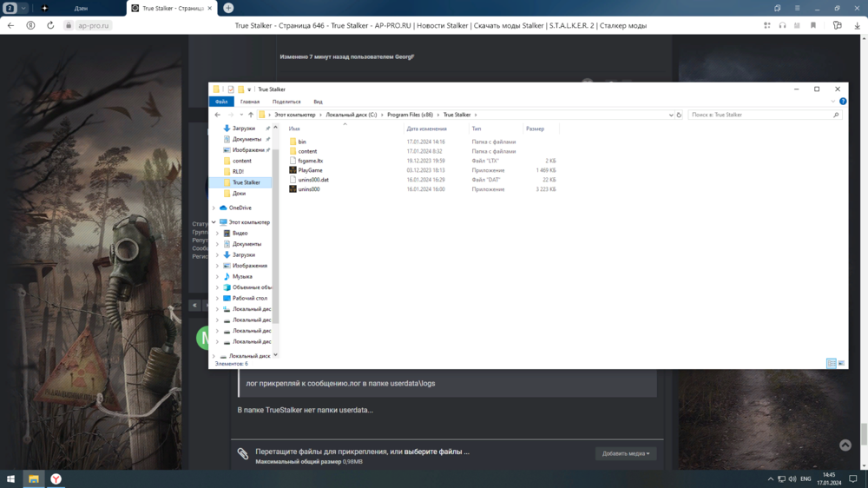Click the Properties quick access toolbar icon
Viewport: 868px width, 488px height.
tap(231, 89)
